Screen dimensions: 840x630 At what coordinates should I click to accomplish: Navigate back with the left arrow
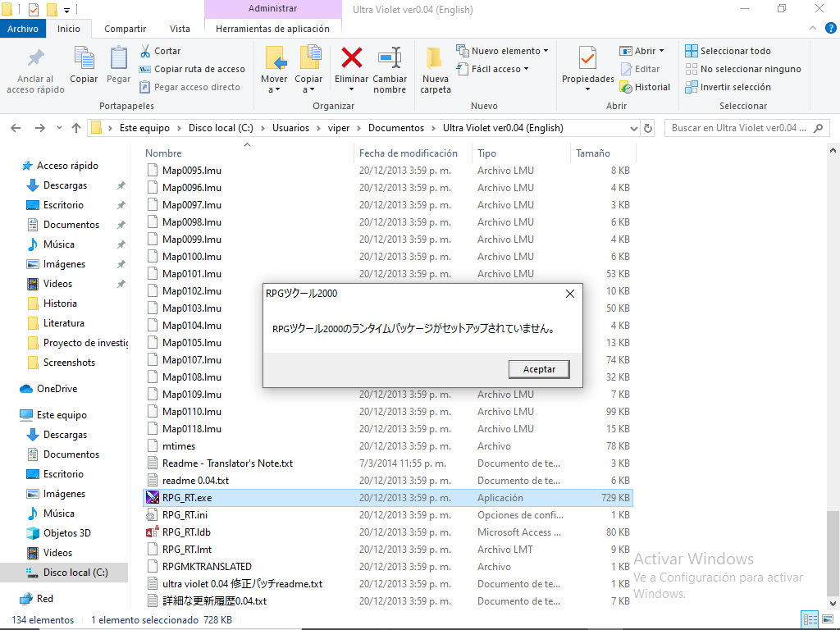point(16,128)
